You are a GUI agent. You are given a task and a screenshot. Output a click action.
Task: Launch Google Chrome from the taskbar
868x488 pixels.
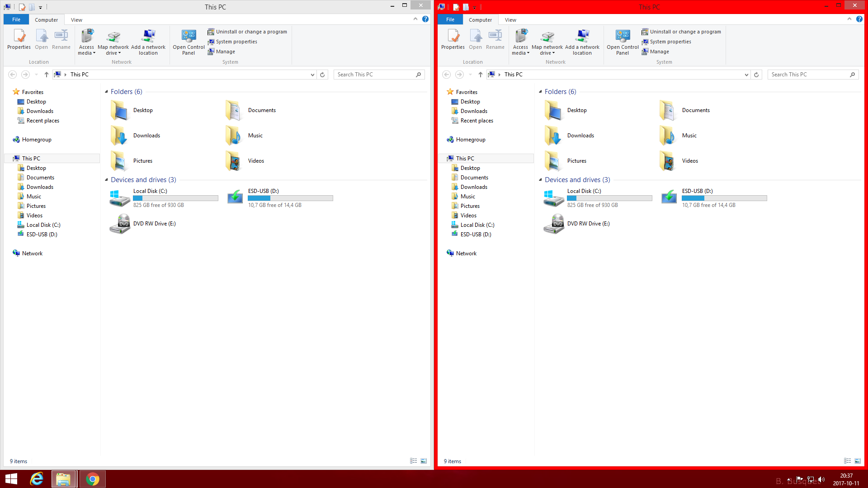pyautogui.click(x=93, y=479)
